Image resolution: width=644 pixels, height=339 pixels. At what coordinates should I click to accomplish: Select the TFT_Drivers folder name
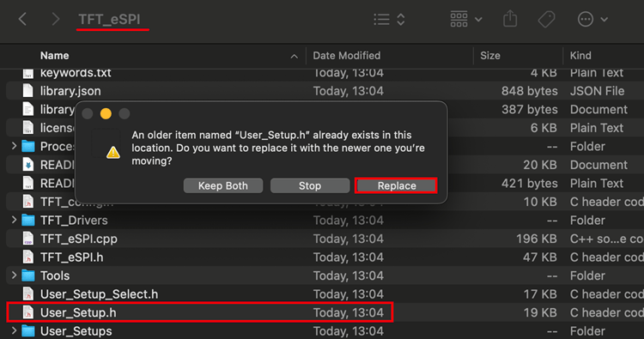click(74, 221)
